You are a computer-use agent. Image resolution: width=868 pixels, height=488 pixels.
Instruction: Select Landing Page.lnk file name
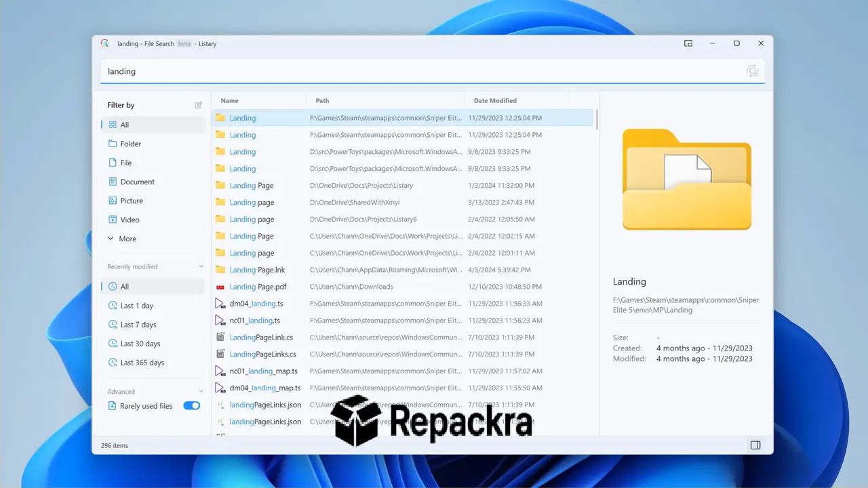257,270
